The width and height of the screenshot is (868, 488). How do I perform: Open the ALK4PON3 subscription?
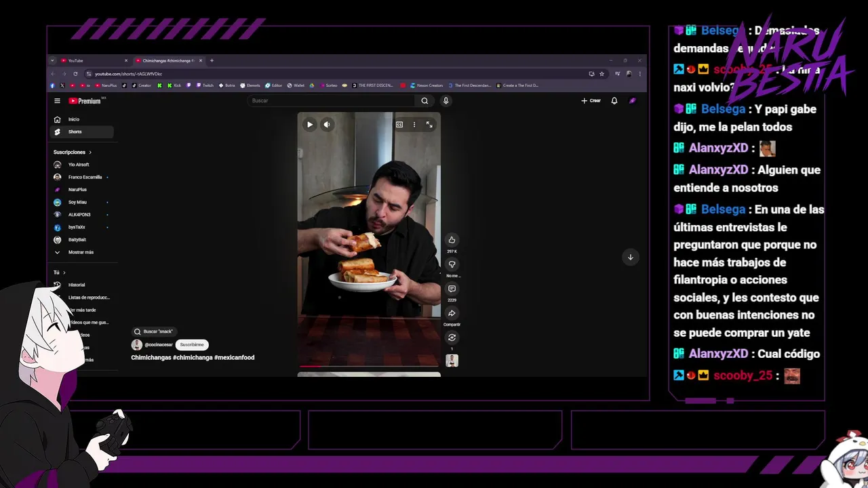(x=82, y=215)
